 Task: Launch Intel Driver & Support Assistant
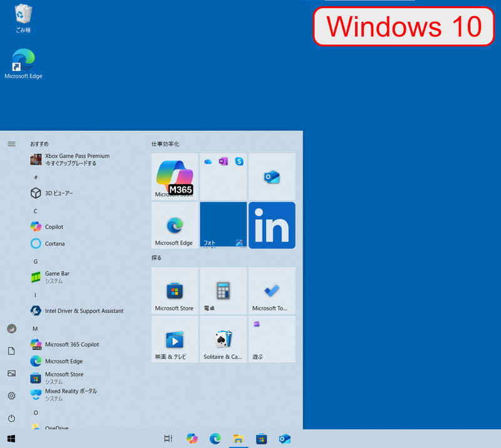click(76, 311)
